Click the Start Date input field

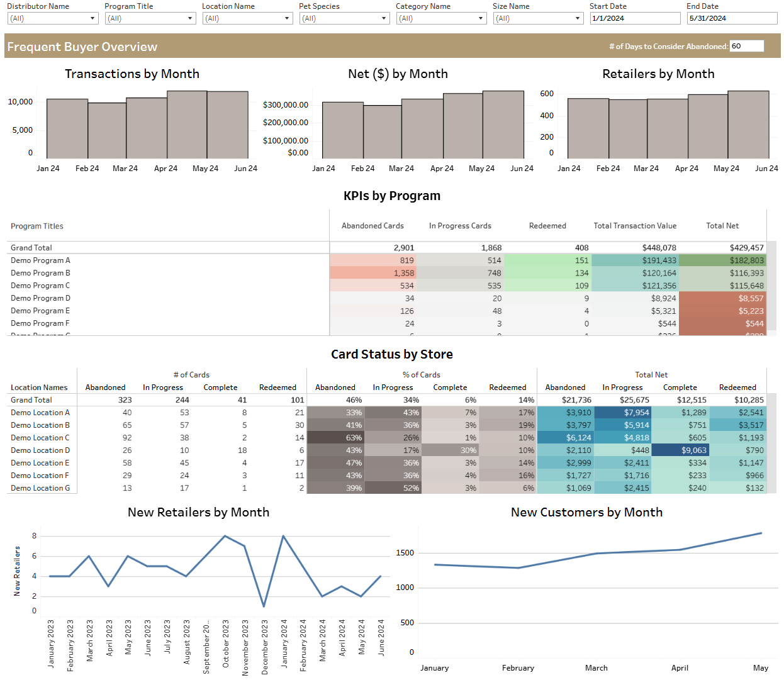coord(635,18)
